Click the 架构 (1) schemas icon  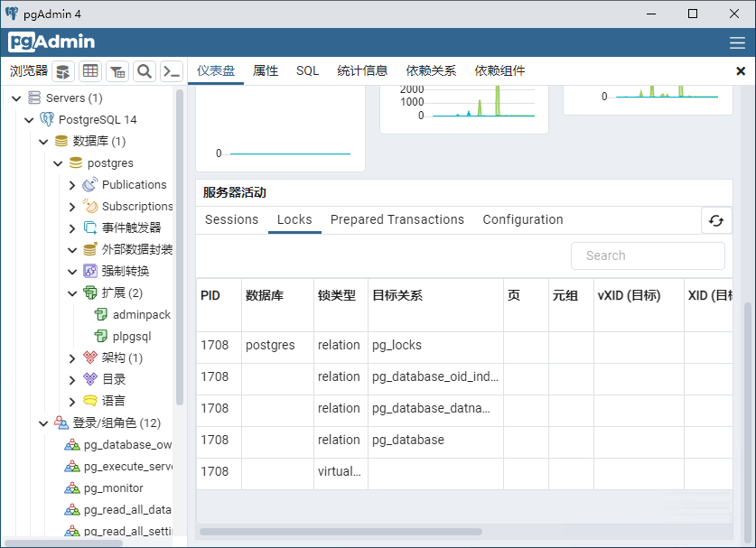[x=90, y=358]
